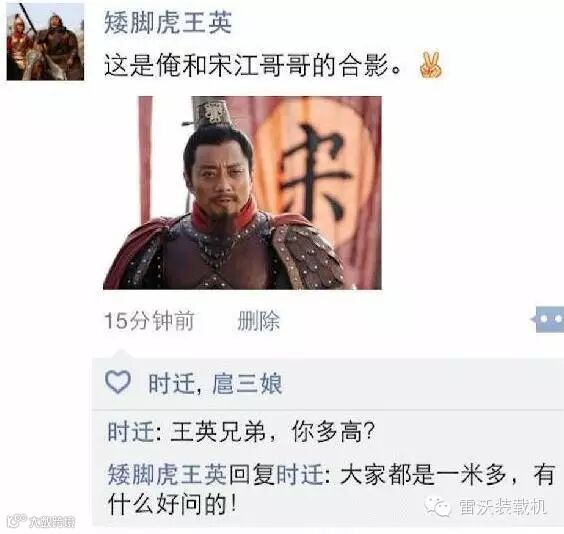Screen dimensions: 564x534
Task: View the posted photo of the armored man
Action: pyautogui.click(x=242, y=193)
